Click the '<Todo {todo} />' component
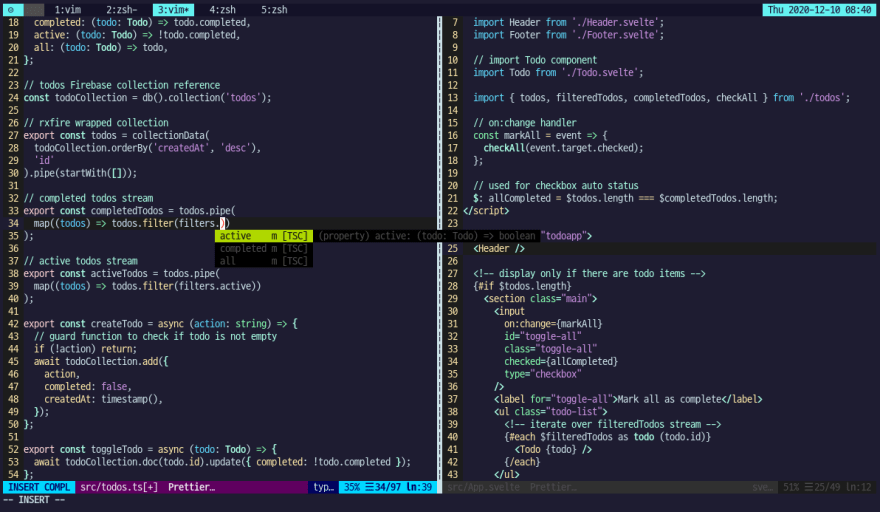 point(553,450)
